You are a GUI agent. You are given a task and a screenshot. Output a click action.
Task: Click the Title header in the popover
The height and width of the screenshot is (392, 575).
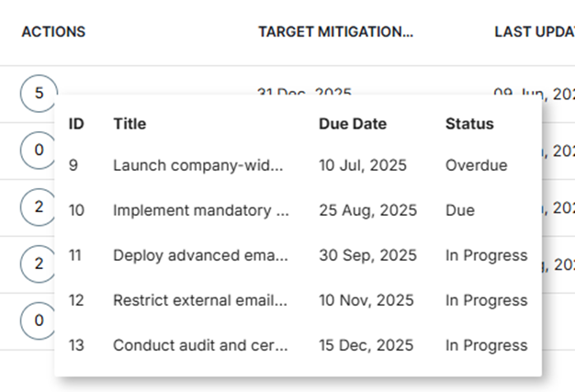130,124
